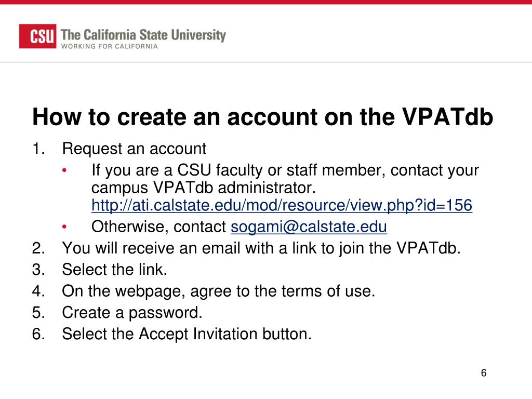
Task: Click the red bullet before "Otherwise, contact"
Action: pyautogui.click(x=64, y=228)
